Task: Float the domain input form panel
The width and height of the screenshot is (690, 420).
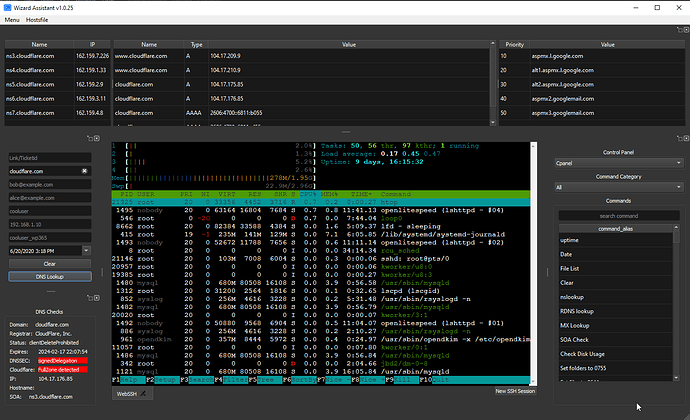Action: coord(90,138)
